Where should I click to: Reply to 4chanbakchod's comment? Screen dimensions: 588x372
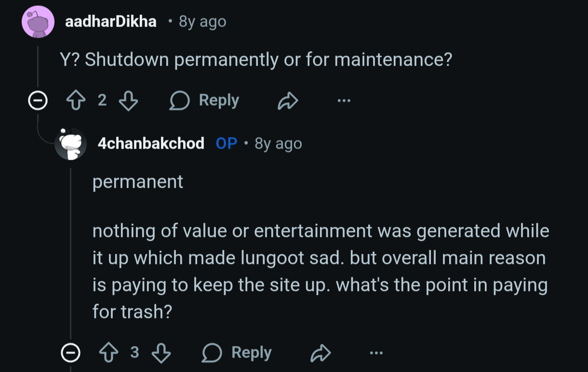tap(237, 353)
